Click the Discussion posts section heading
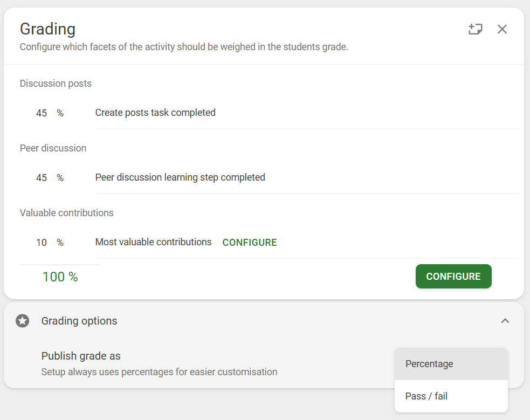The width and height of the screenshot is (530, 420). pyautogui.click(x=56, y=84)
